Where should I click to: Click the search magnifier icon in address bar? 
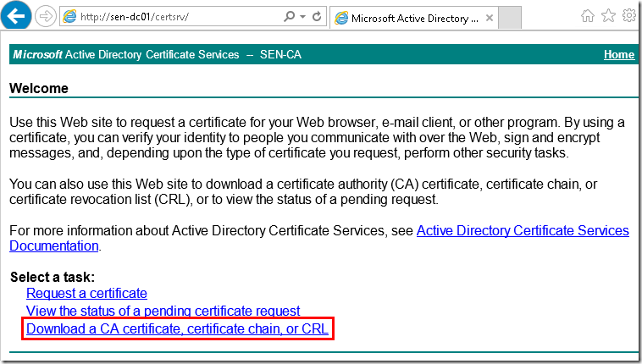(x=289, y=16)
